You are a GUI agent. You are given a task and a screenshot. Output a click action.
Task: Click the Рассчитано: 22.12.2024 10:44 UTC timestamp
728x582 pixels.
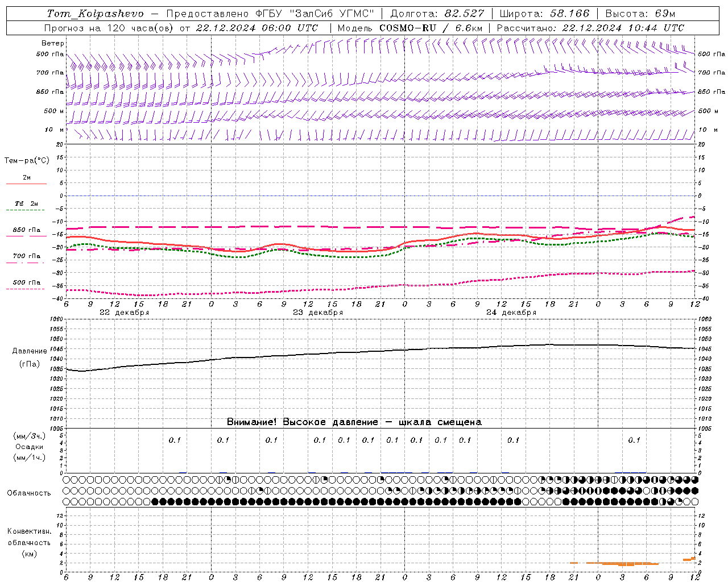[591, 28]
